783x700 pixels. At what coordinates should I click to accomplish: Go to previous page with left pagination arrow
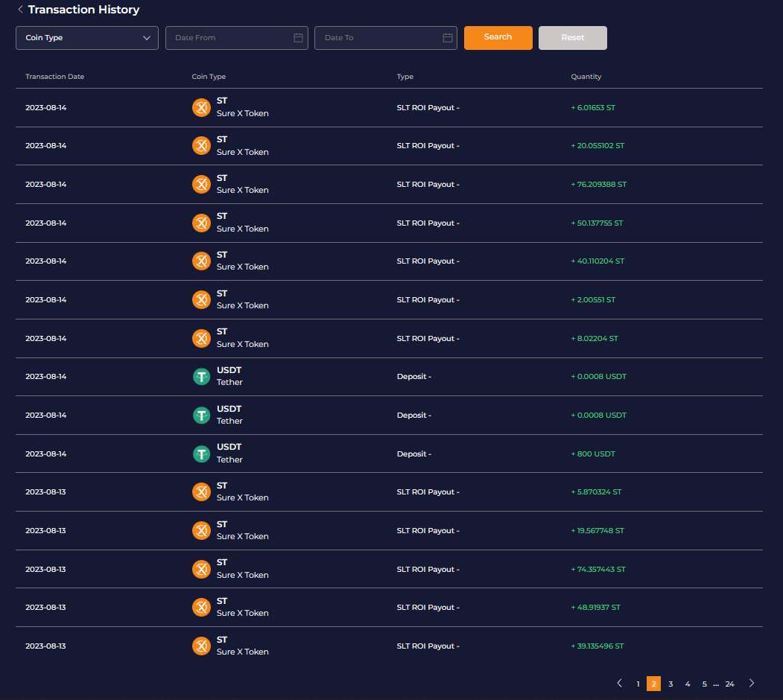tap(619, 683)
